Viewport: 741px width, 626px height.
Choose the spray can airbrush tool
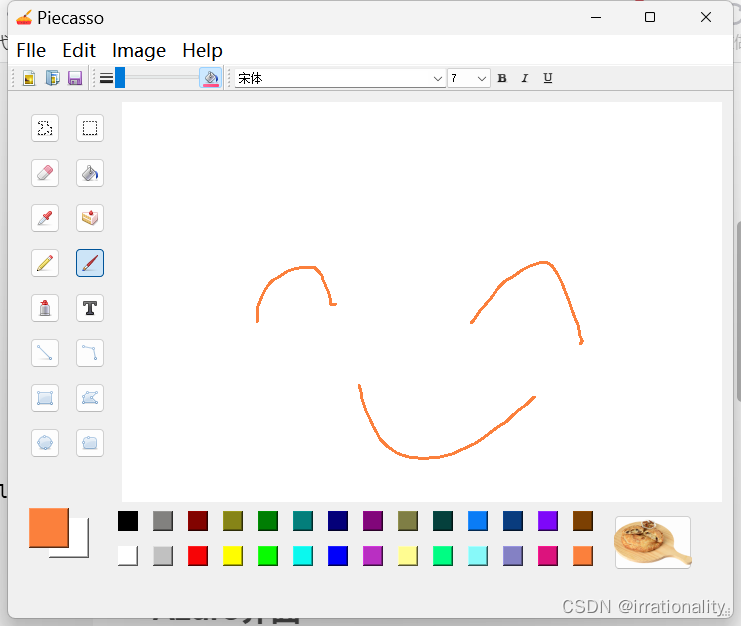45,308
